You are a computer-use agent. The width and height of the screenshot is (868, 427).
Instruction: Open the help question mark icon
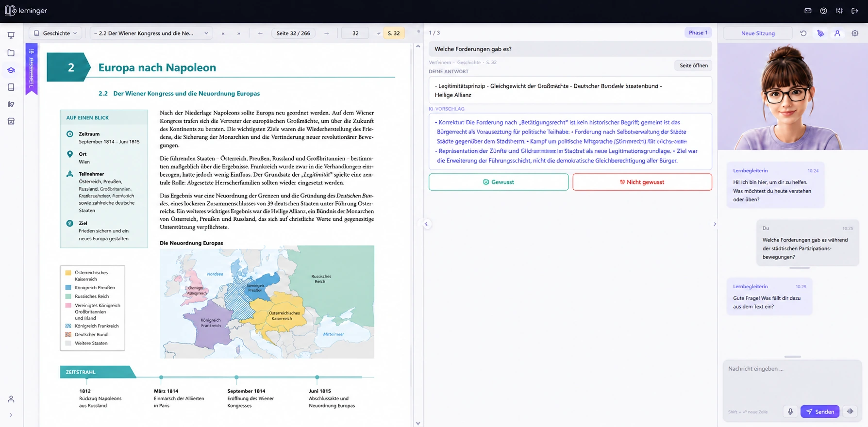click(823, 11)
